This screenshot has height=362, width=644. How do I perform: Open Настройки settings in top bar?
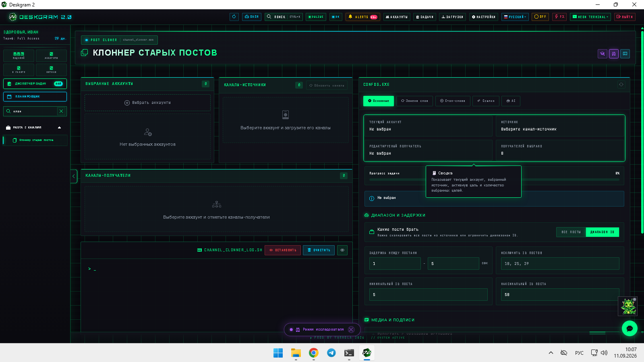(484, 17)
